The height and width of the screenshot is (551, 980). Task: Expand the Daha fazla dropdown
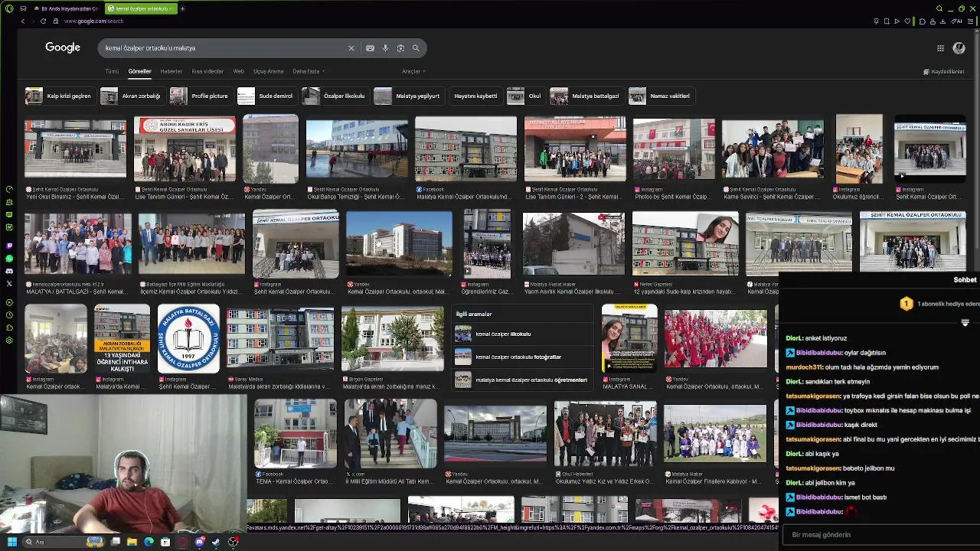pos(309,71)
